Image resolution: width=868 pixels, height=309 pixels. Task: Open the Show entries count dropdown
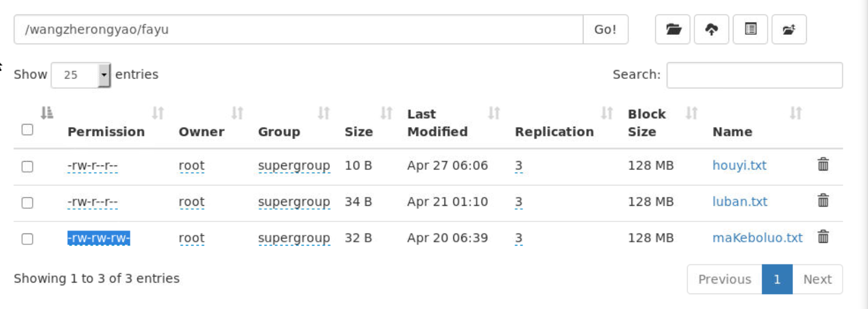click(81, 75)
